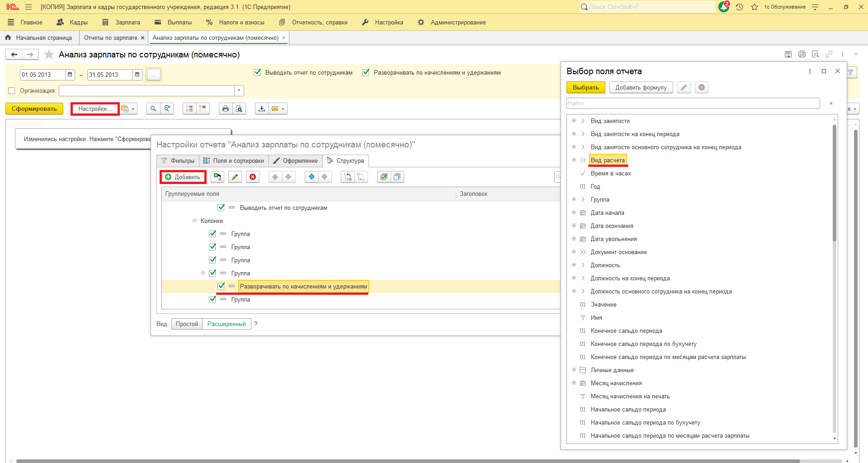Click blue right arrow in structure toolbar
868x463 pixels.
pyautogui.click(x=325, y=177)
